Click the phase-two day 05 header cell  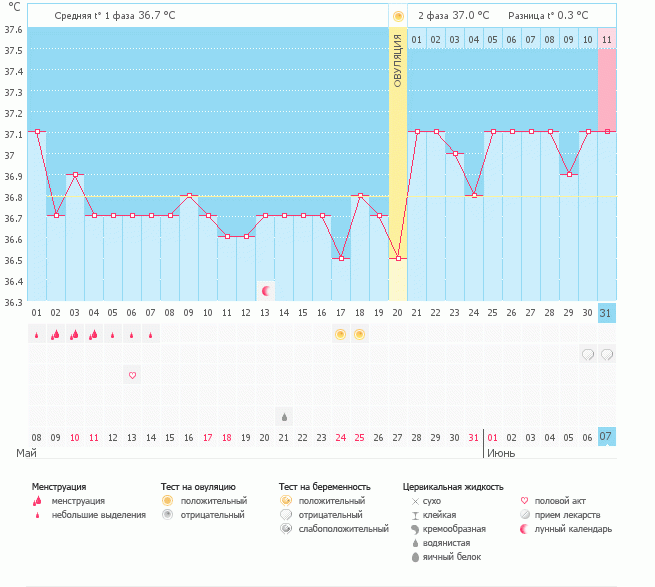coord(493,39)
